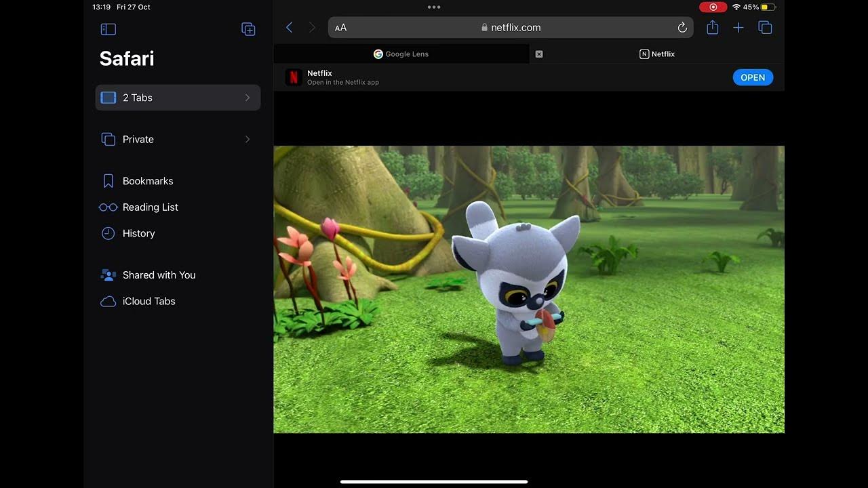Viewport: 868px width, 488px height.
Task: Close the current tab with the X button
Action: 539,54
